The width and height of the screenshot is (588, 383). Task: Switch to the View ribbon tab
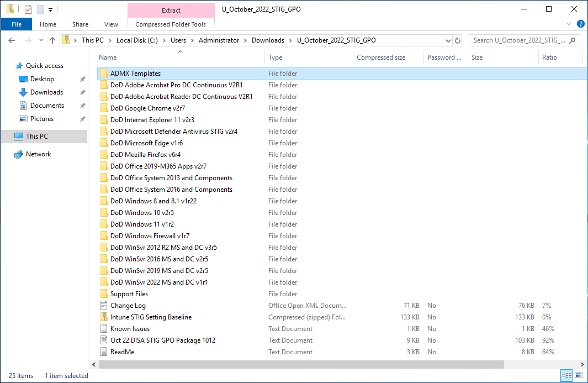(111, 24)
